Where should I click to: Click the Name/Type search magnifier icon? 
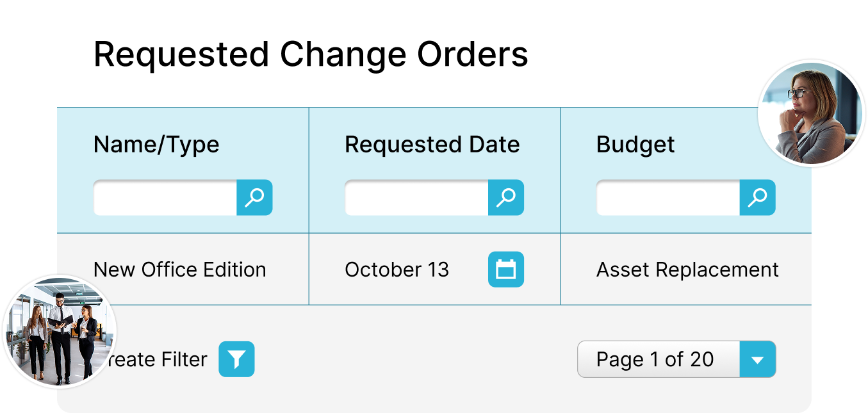tap(254, 197)
